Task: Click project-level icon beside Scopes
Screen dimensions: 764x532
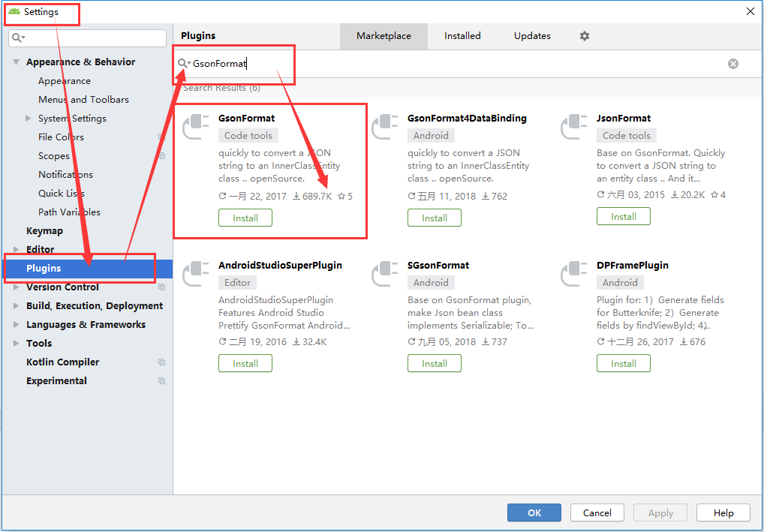Action: pyautogui.click(x=162, y=156)
